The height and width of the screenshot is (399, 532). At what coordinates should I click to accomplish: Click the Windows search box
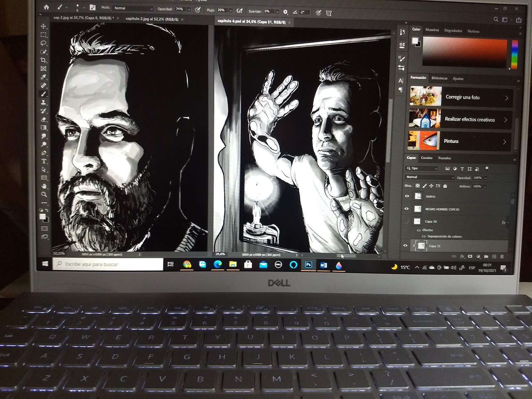[108, 264]
